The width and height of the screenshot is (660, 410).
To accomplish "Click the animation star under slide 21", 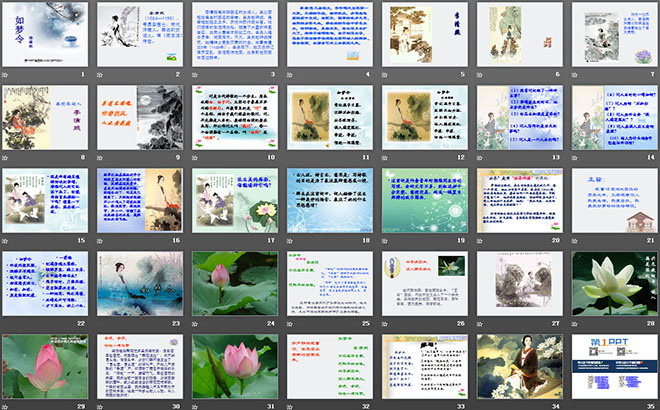I will (x=575, y=241).
